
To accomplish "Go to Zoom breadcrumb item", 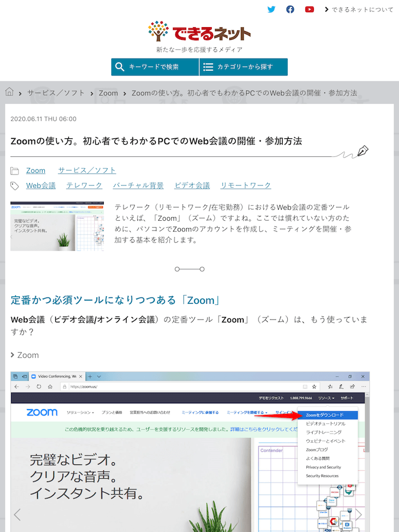I will [x=108, y=93].
